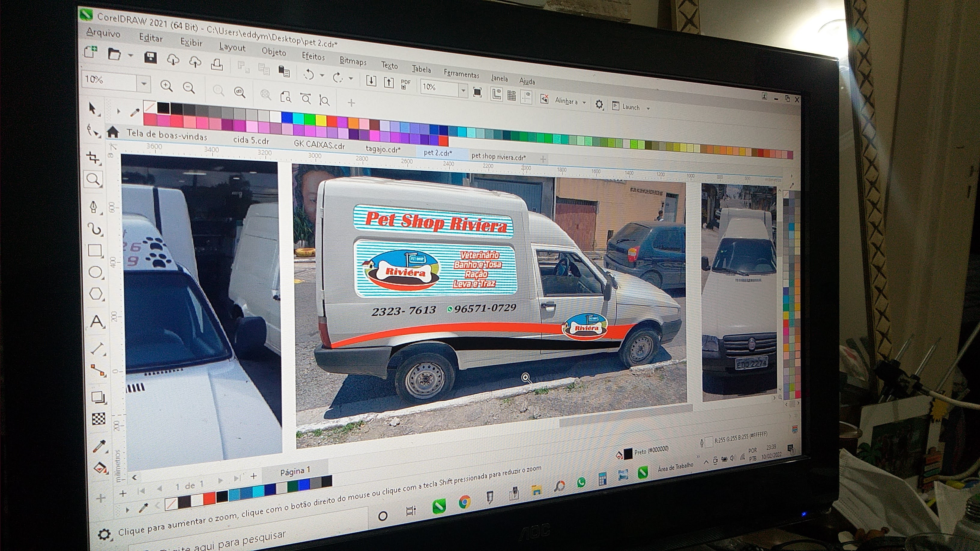Click the Open folder icon

(114, 54)
